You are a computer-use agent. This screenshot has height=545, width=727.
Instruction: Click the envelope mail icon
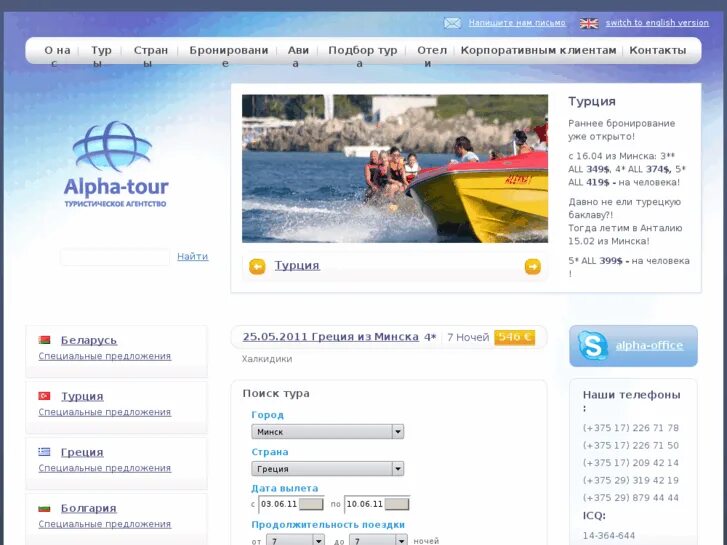(x=452, y=23)
